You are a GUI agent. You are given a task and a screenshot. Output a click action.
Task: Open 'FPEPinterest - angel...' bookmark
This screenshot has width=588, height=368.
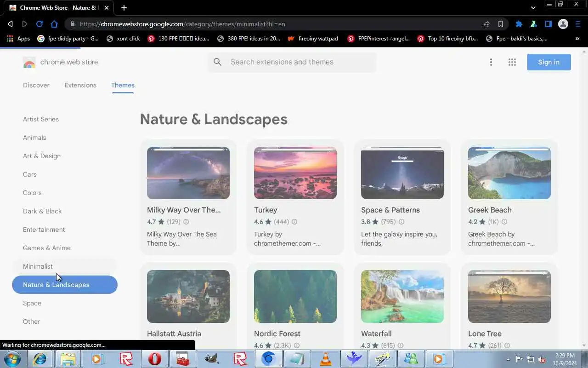379,39
